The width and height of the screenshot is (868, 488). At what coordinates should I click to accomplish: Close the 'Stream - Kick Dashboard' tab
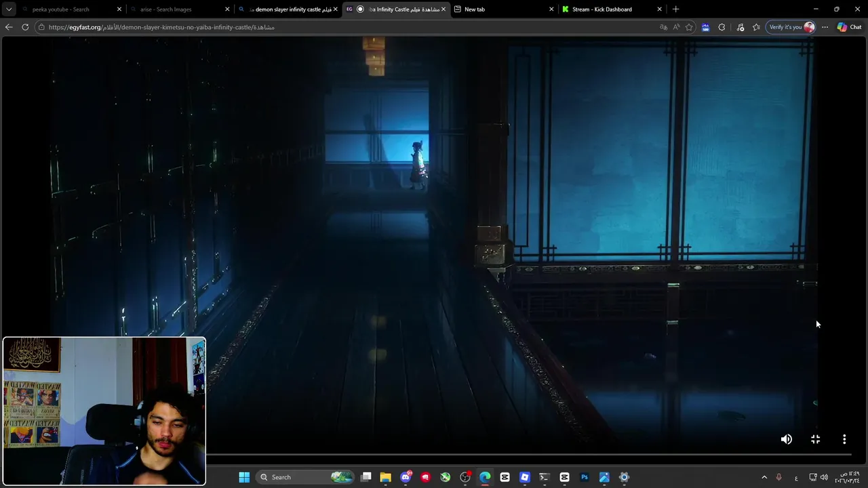pyautogui.click(x=659, y=9)
